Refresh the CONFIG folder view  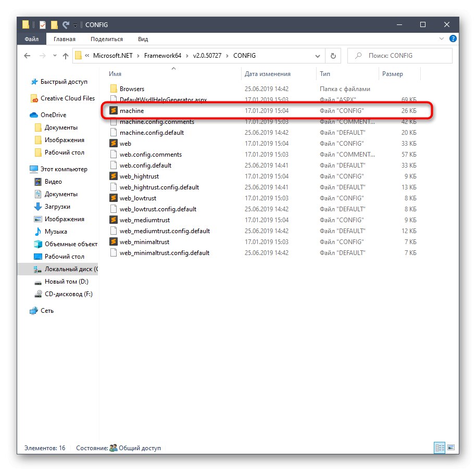tap(333, 56)
